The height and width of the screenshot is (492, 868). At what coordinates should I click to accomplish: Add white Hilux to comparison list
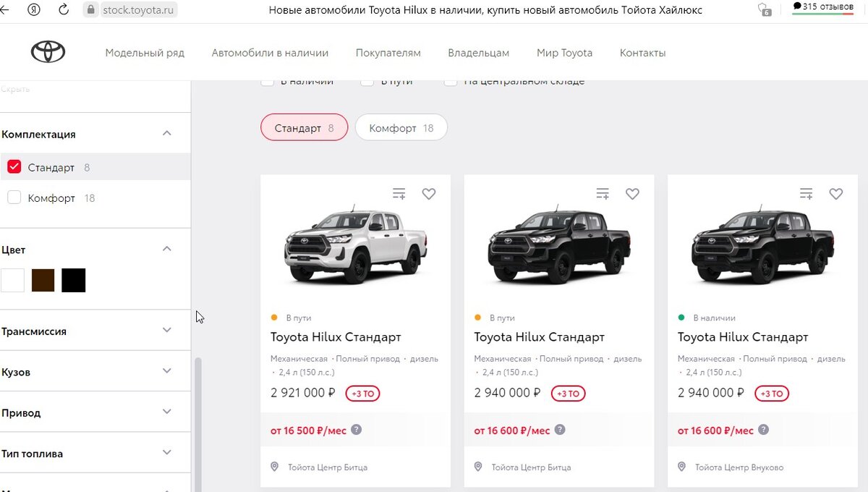(399, 194)
